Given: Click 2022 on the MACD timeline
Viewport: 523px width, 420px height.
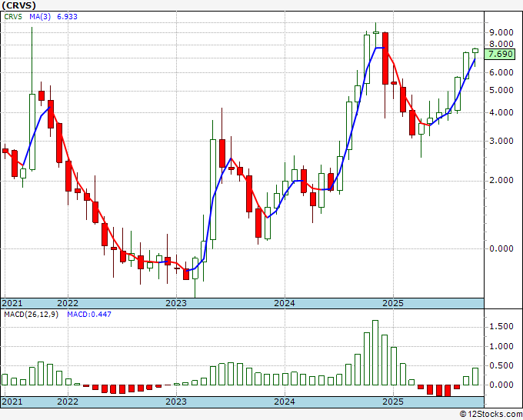Looking at the screenshot, I should pos(68,402).
